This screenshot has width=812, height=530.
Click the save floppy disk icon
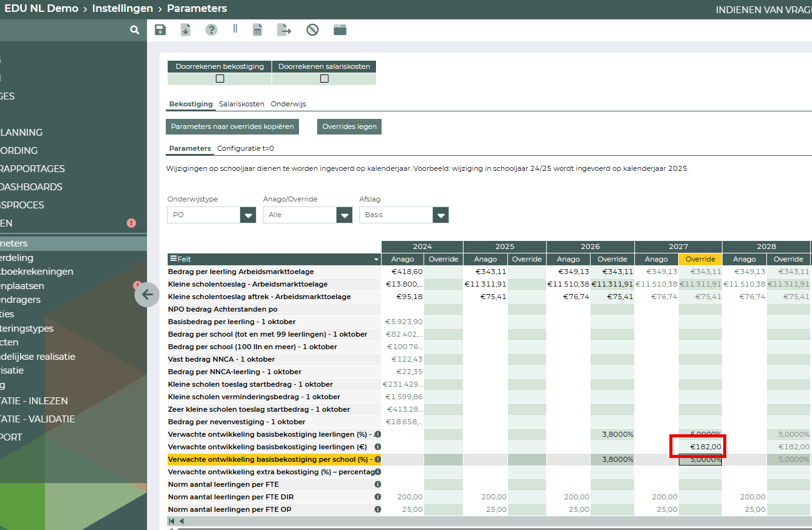[160, 30]
